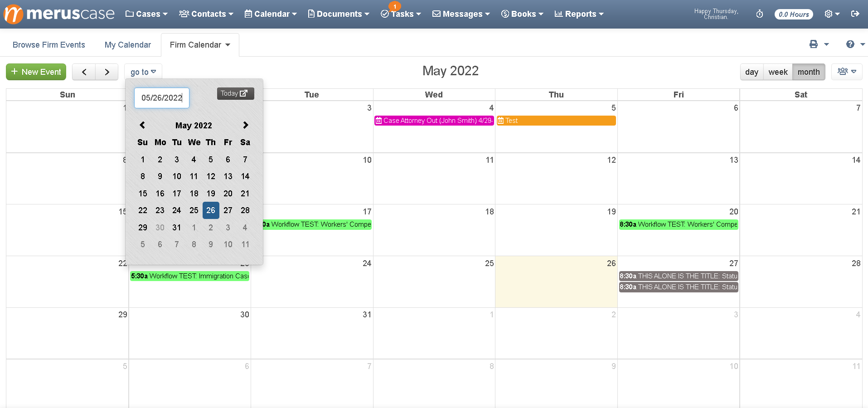
Task: Toggle the go to date dropdown
Action: (x=143, y=72)
